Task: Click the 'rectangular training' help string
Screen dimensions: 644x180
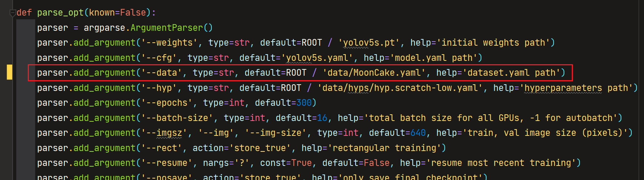Action: pos(384,148)
